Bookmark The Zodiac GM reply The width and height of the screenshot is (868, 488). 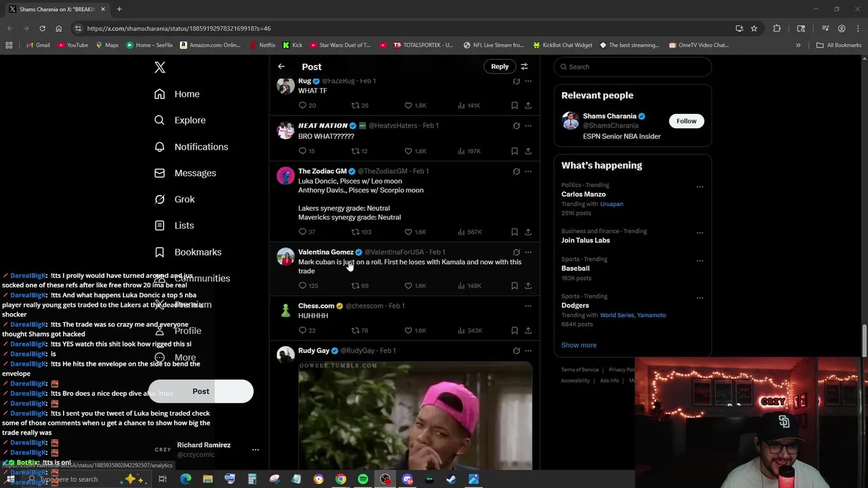[515, 232]
